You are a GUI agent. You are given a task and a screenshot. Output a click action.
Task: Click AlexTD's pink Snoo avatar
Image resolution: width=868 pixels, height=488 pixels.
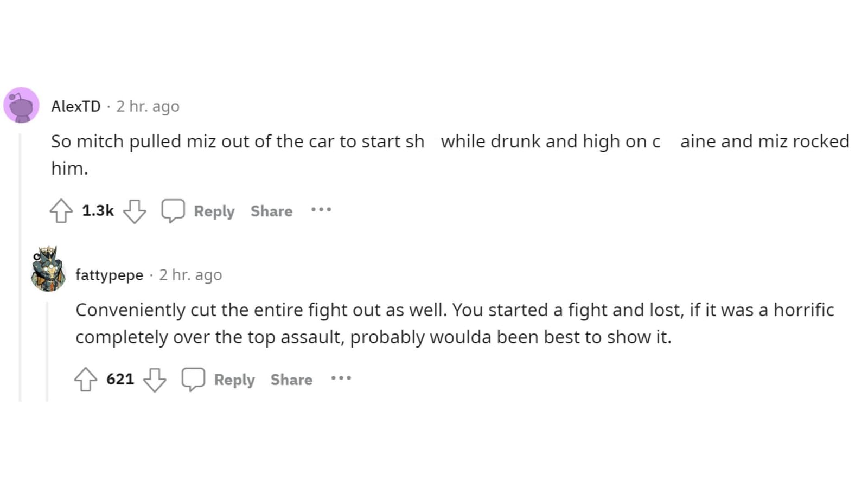point(22,105)
